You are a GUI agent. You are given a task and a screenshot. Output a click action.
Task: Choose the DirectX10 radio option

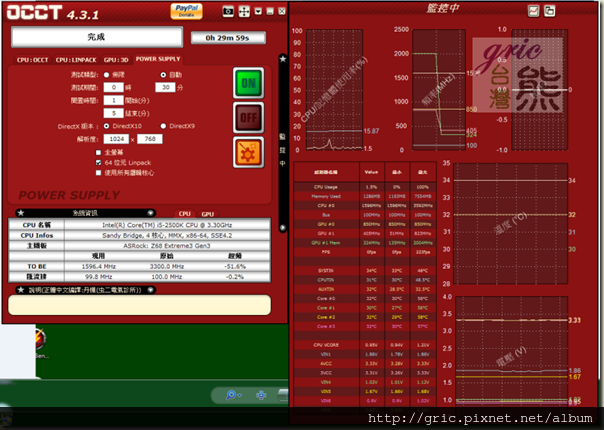(x=106, y=126)
